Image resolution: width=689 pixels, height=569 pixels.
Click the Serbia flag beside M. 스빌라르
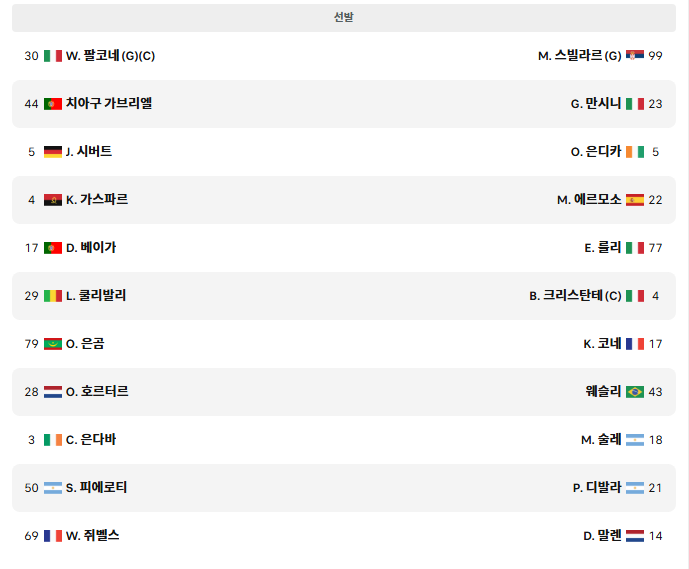[635, 56]
